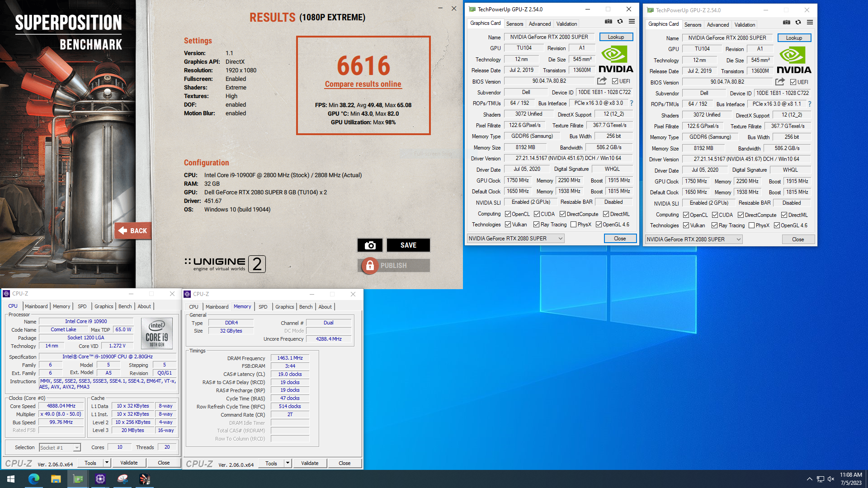Open Windows Start menu
This screenshot has width=868, height=488.
click(11, 479)
